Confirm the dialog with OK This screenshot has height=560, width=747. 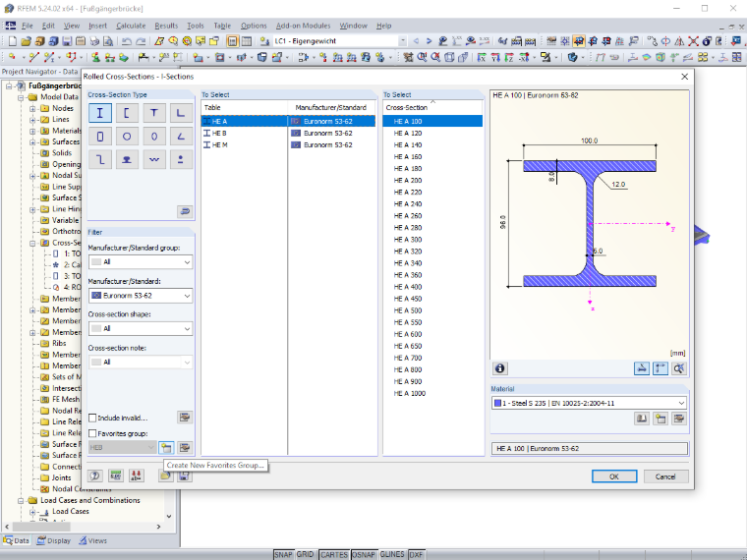point(614,476)
